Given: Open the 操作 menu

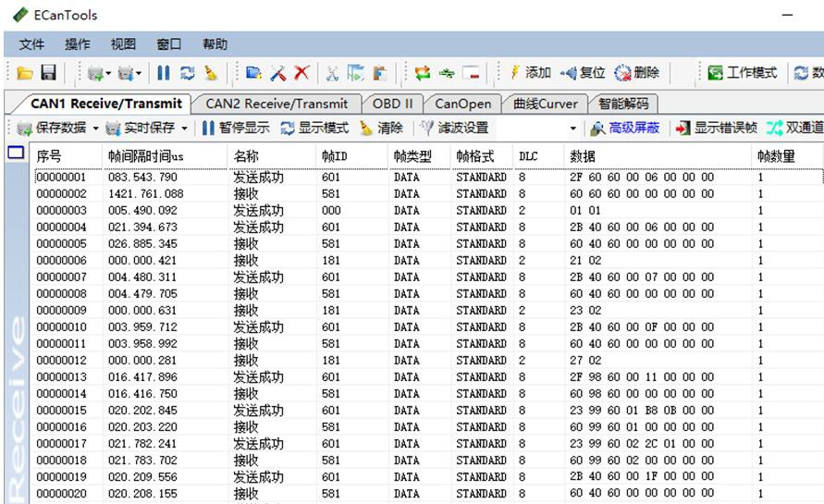Looking at the screenshot, I should tap(78, 44).
